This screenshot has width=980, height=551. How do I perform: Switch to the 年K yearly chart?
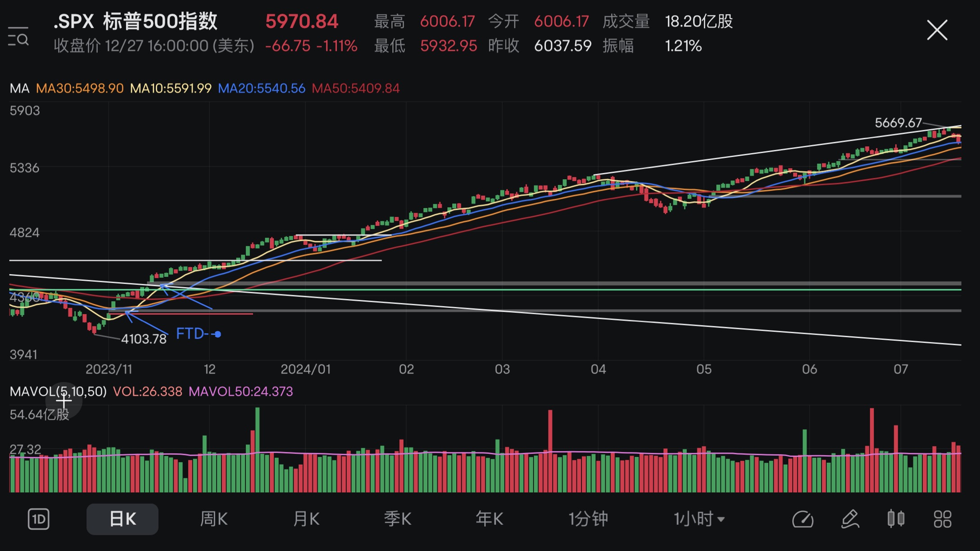click(490, 519)
